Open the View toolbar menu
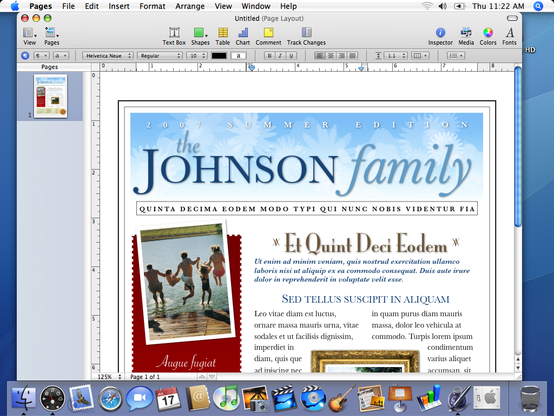 (x=30, y=36)
